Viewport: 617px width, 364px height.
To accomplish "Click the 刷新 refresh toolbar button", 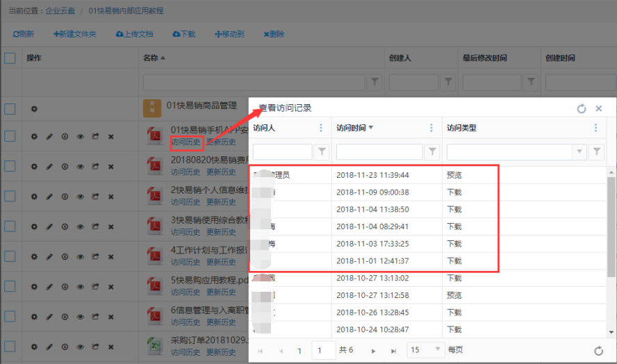I will (x=24, y=34).
